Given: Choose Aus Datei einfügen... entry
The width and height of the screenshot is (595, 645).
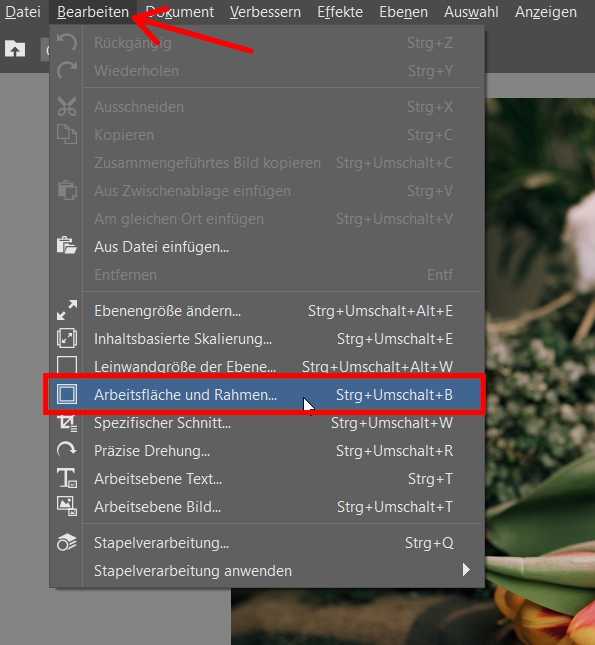Looking at the screenshot, I should pos(267,246).
